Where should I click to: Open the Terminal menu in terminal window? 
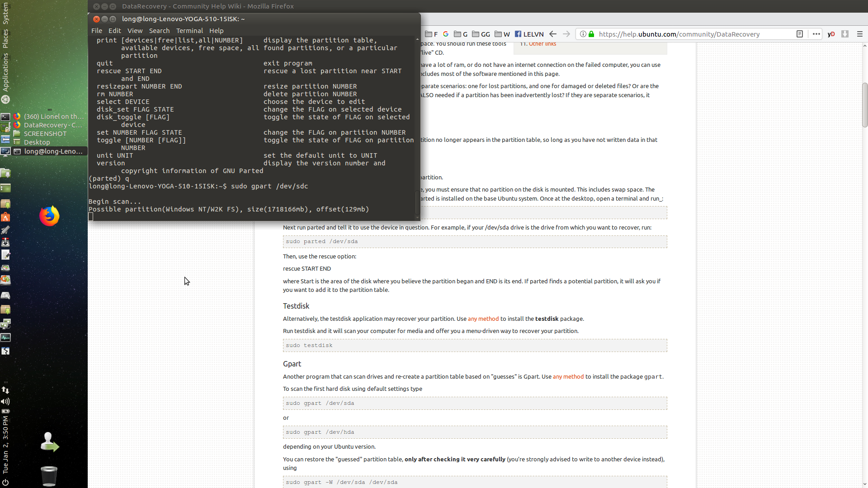[x=189, y=31]
